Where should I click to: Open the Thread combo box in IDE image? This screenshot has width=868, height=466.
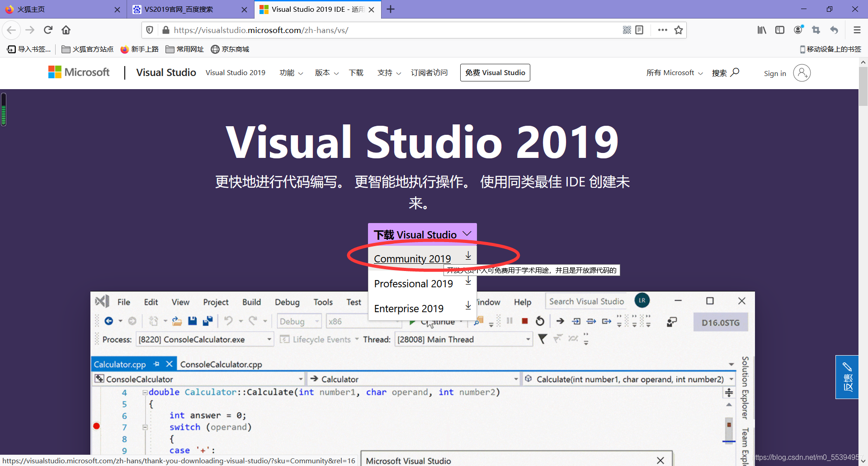tap(464, 339)
